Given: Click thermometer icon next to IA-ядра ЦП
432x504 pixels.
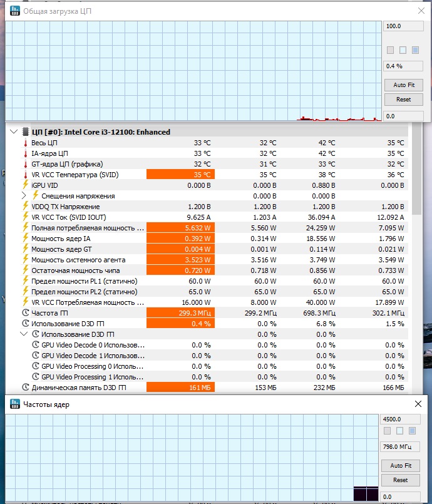Looking at the screenshot, I should [26, 153].
